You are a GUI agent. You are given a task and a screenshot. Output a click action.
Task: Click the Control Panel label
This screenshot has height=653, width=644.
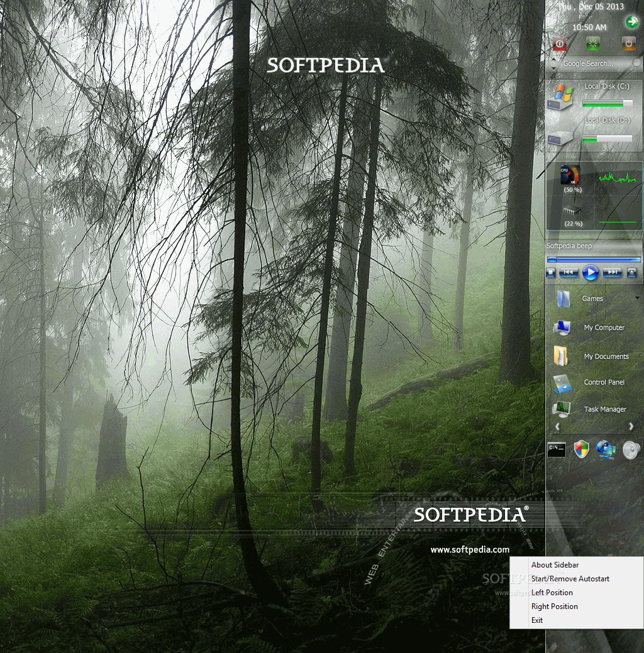click(x=604, y=382)
